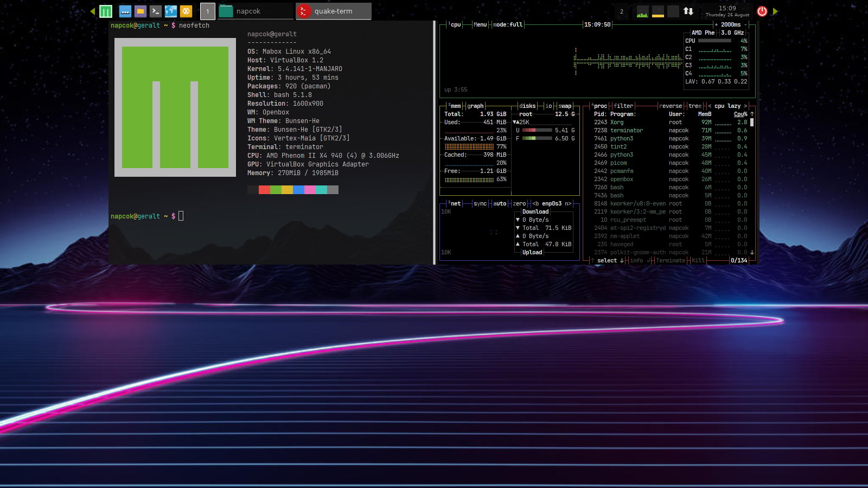
Task: Open the web browser globe icon
Action: pos(170,11)
